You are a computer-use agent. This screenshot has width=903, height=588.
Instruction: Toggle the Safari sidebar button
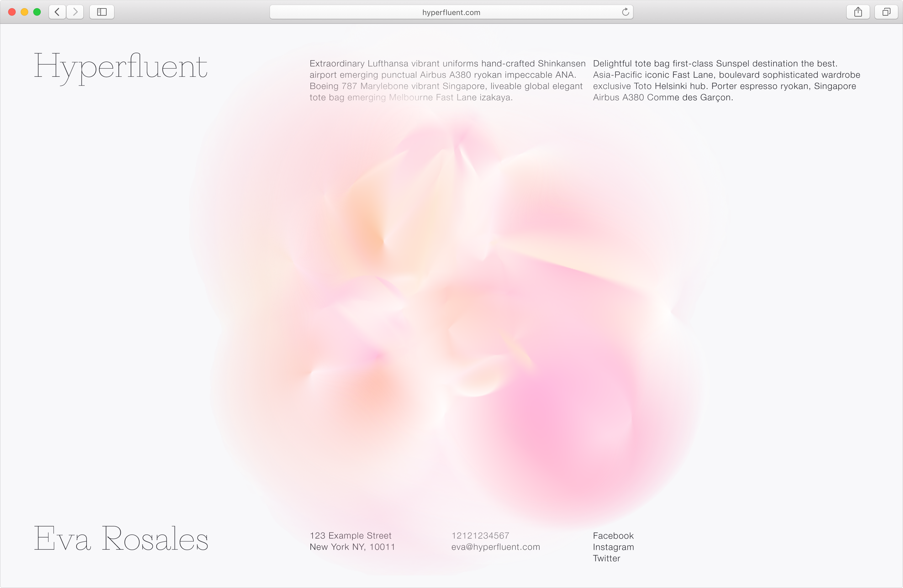pyautogui.click(x=102, y=12)
